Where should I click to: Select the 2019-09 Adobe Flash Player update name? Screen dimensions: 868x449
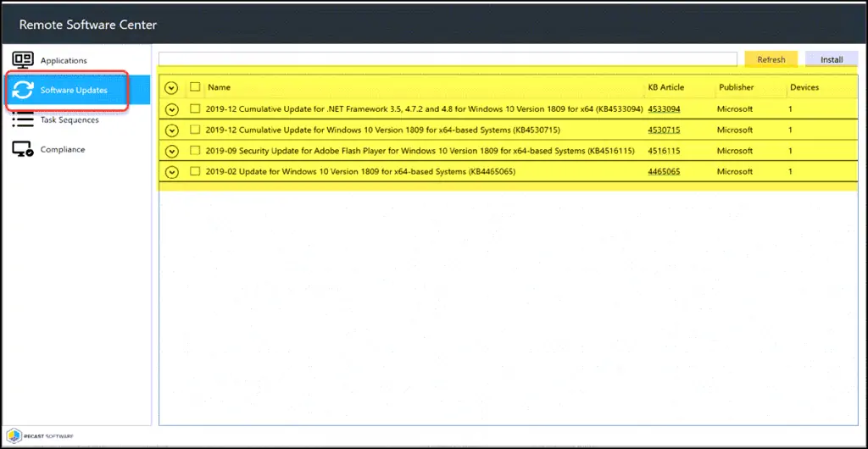[x=420, y=151]
